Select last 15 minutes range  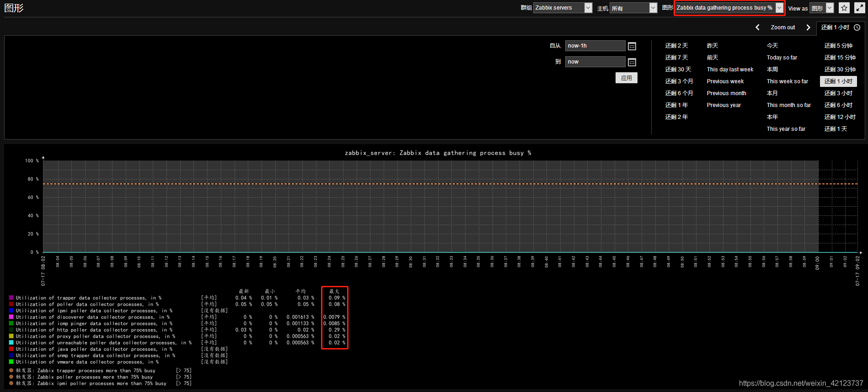[x=840, y=58]
